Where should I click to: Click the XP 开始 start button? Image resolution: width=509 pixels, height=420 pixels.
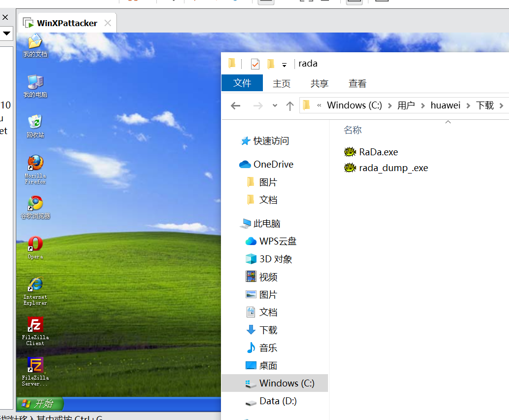40,404
